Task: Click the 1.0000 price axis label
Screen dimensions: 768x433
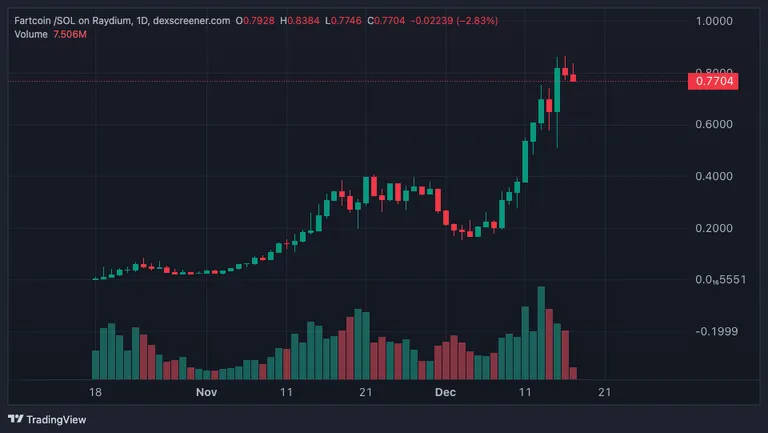Action: 714,21
